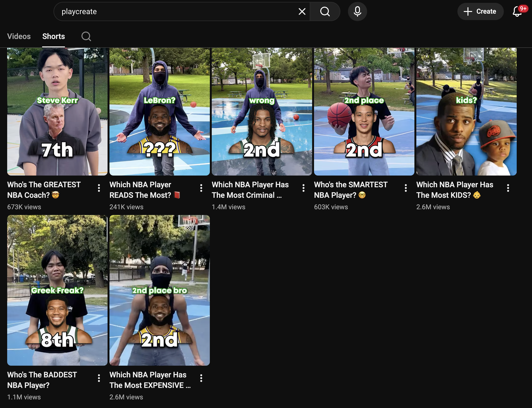Start voice search with microphone icon
532x408 pixels.
[x=357, y=11]
